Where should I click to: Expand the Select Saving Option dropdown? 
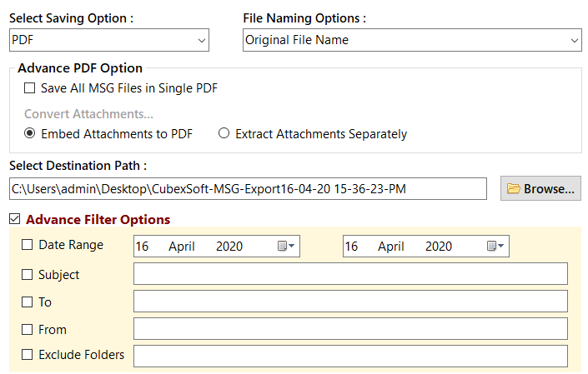click(x=109, y=40)
